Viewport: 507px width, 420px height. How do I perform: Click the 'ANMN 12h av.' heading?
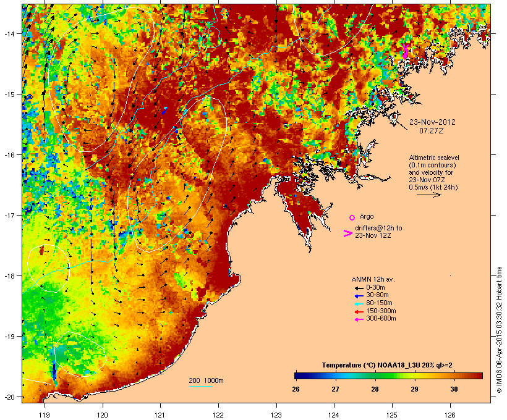373,279
